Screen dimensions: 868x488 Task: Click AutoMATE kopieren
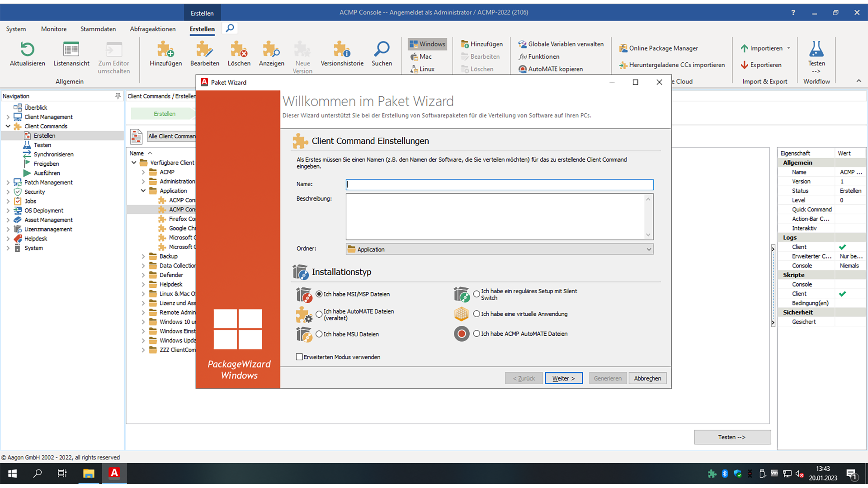(551, 69)
